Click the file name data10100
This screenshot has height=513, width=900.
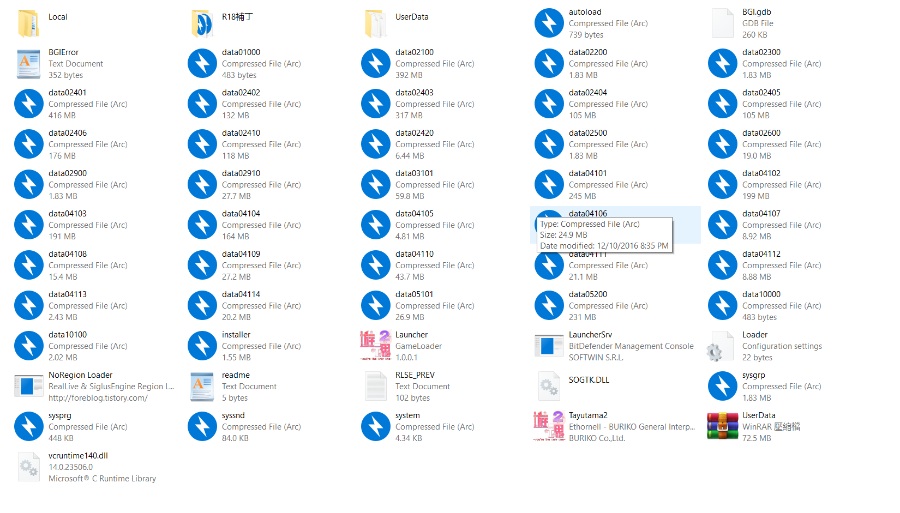point(68,335)
